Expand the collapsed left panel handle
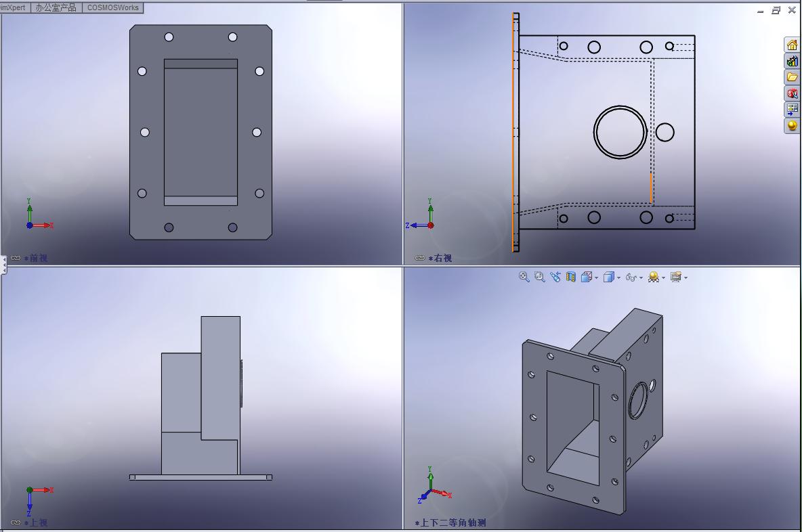The image size is (802, 532). 3,265
